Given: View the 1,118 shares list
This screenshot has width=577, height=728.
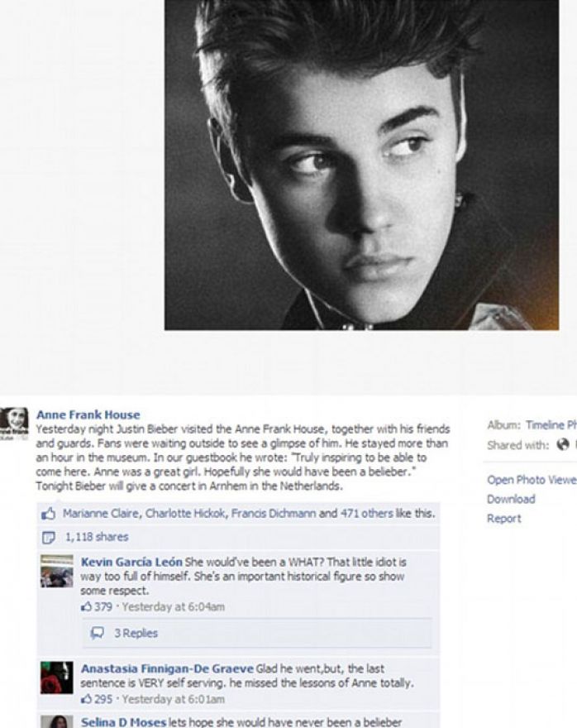Looking at the screenshot, I should [x=97, y=537].
